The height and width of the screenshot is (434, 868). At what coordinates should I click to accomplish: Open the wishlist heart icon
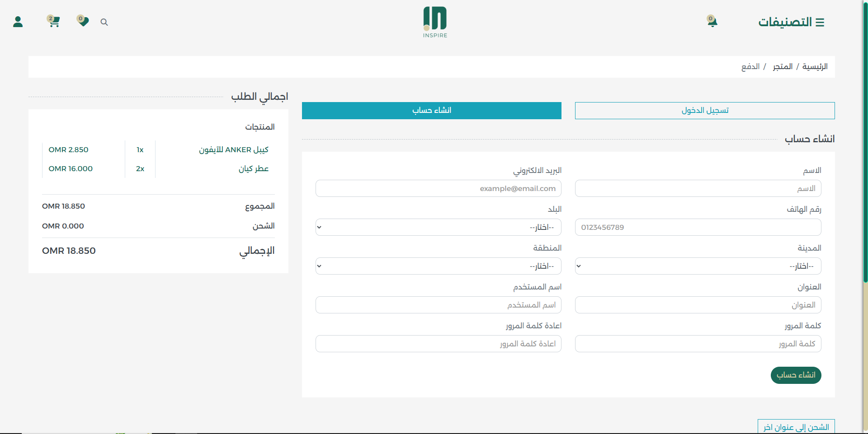[83, 21]
